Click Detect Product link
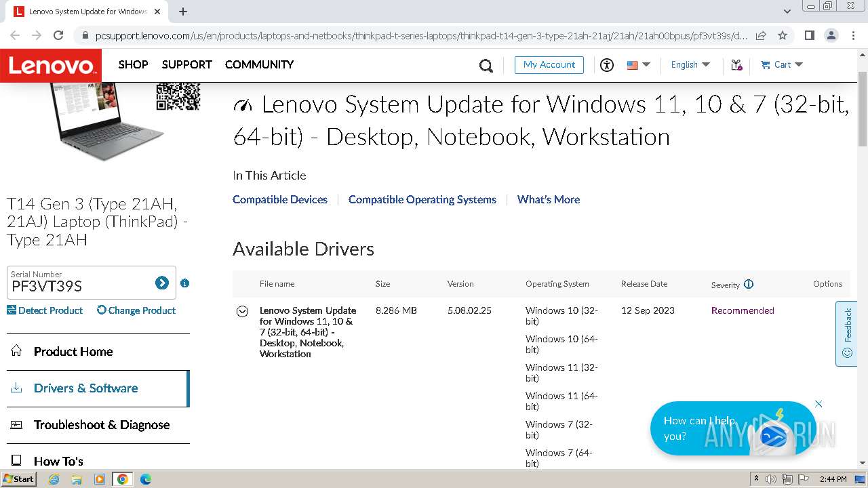Viewport: 868px width, 488px height. coord(45,310)
